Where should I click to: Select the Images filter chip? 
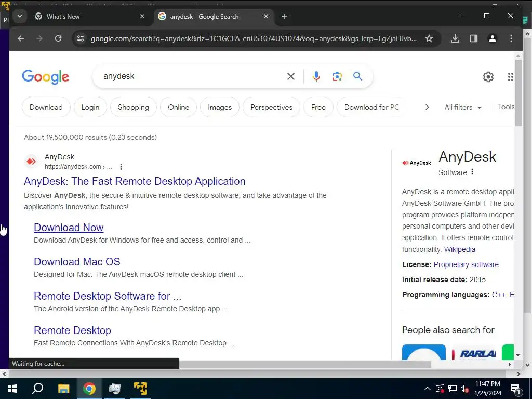(220, 107)
